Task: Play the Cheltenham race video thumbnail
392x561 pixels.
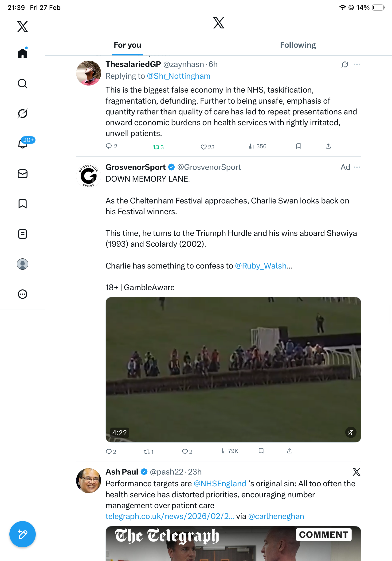Action: click(x=233, y=370)
